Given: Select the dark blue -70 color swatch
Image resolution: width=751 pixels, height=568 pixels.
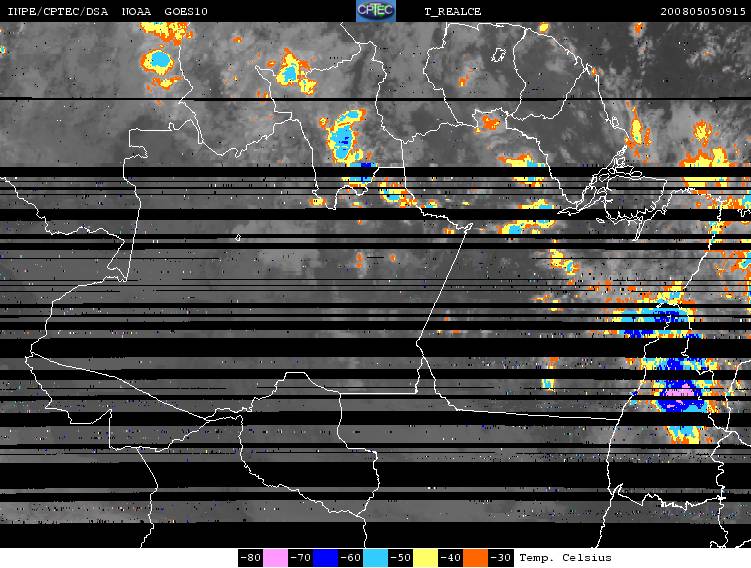Looking at the screenshot, I should click(x=325, y=558).
